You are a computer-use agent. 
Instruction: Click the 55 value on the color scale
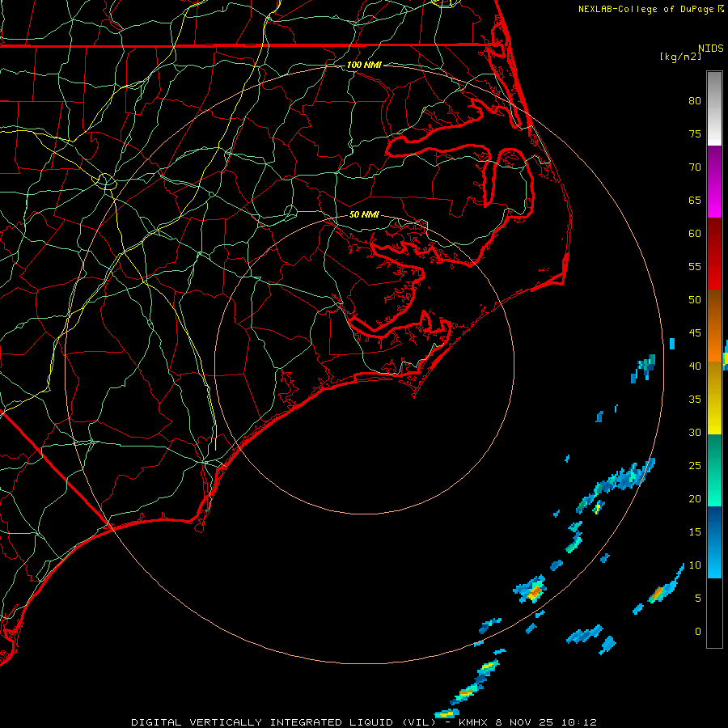(x=695, y=267)
